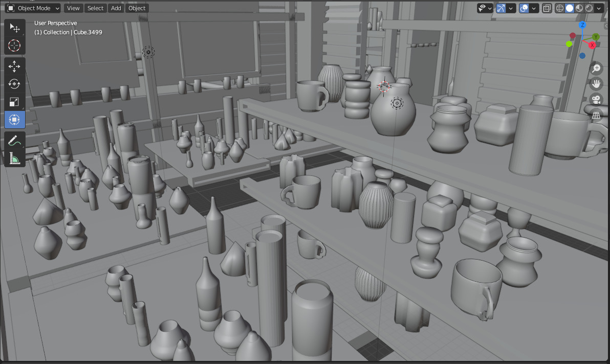Click the dark red negative X gizmo dot

[x=573, y=36]
